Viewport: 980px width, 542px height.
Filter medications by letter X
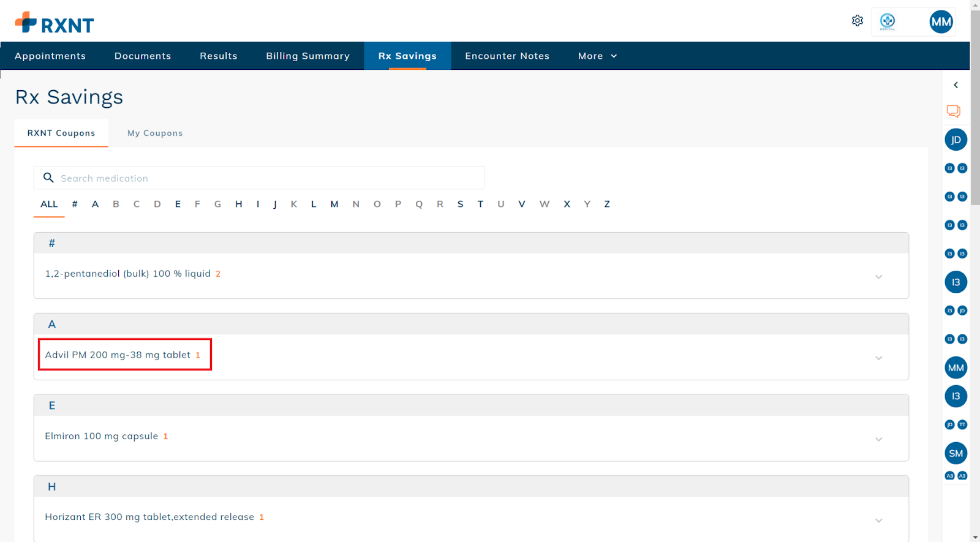567,204
